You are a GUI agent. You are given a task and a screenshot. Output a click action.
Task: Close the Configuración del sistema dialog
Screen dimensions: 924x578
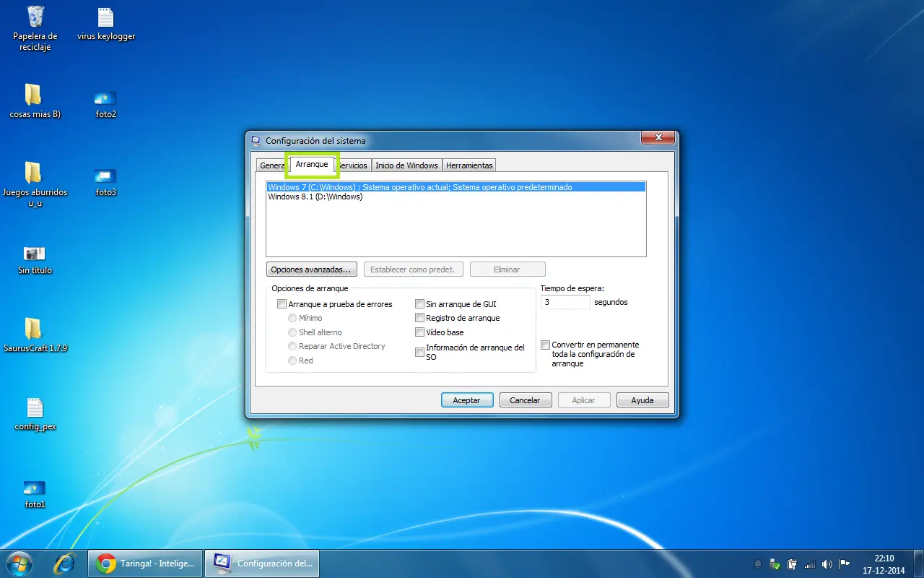[657, 137]
